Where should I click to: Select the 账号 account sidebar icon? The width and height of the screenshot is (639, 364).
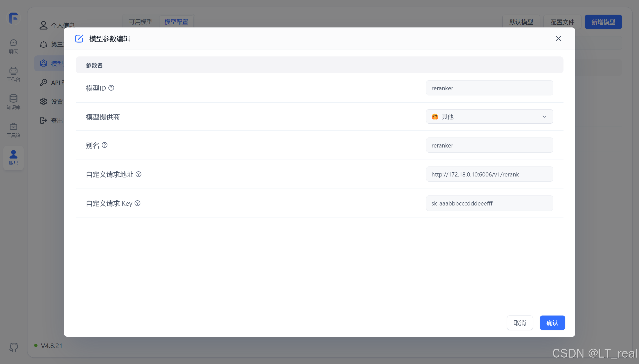[13, 158]
